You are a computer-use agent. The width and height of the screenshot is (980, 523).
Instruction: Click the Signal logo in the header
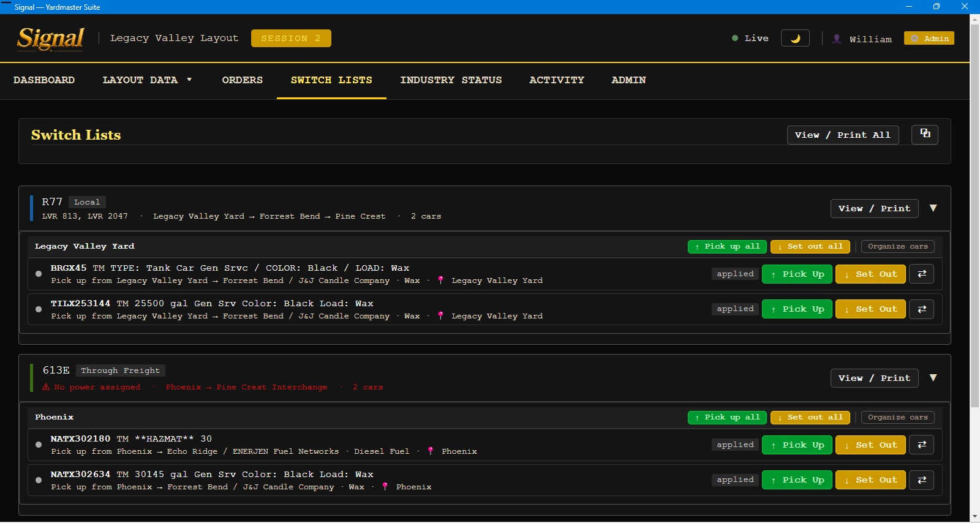click(50, 39)
